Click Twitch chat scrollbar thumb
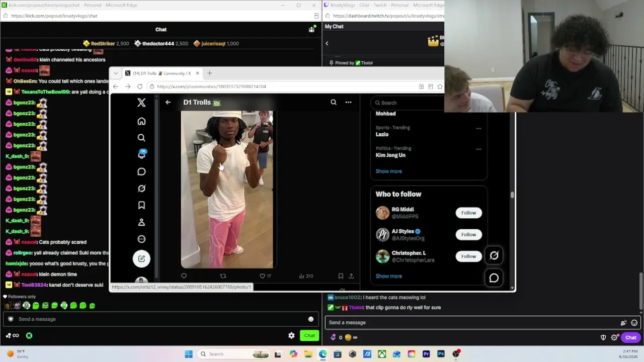Image resolution: width=644 pixels, height=362 pixels. click(x=641, y=292)
